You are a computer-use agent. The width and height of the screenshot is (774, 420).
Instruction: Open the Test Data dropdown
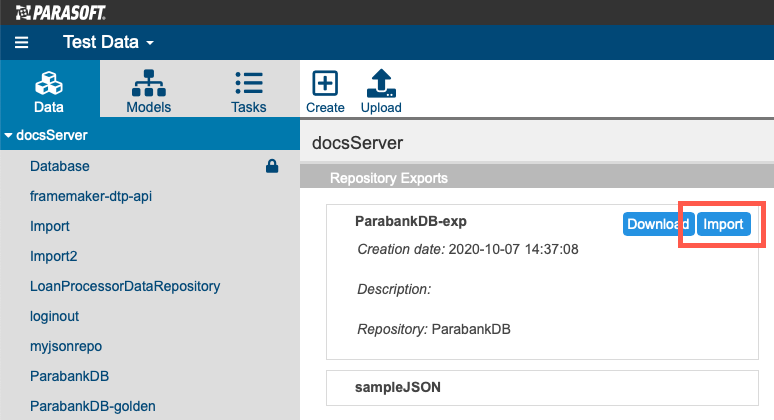(x=108, y=42)
